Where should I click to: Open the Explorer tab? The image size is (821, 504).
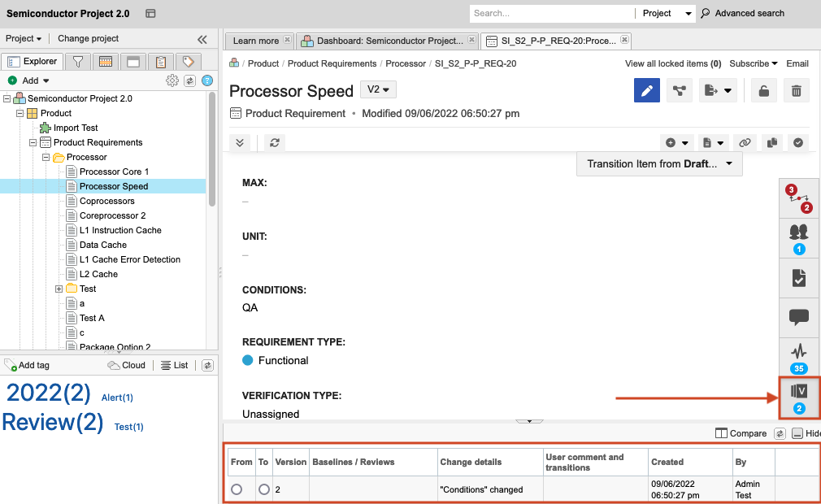coord(33,62)
